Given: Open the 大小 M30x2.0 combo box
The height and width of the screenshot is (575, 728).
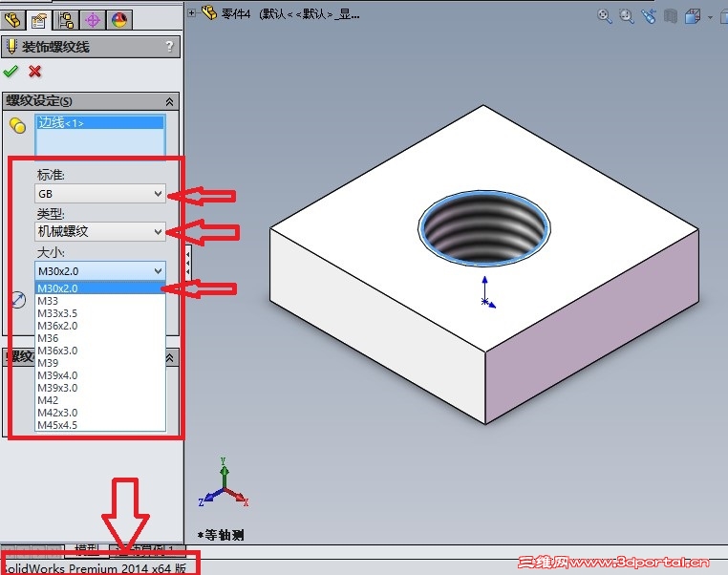Looking at the screenshot, I should [x=99, y=270].
